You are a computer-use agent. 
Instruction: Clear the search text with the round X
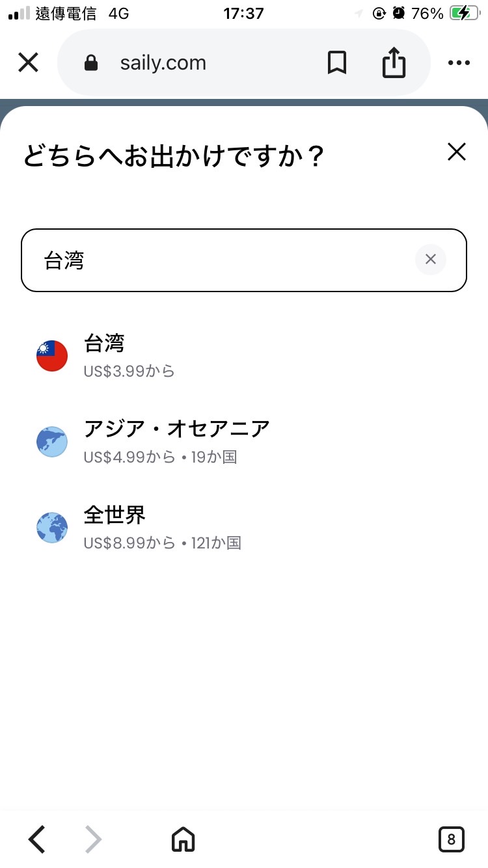(430, 260)
